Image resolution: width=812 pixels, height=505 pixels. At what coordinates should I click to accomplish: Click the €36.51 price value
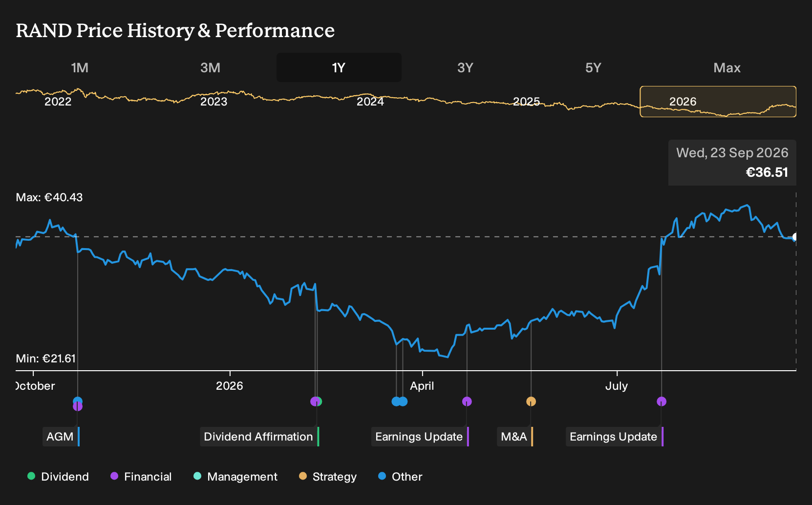pos(767,172)
